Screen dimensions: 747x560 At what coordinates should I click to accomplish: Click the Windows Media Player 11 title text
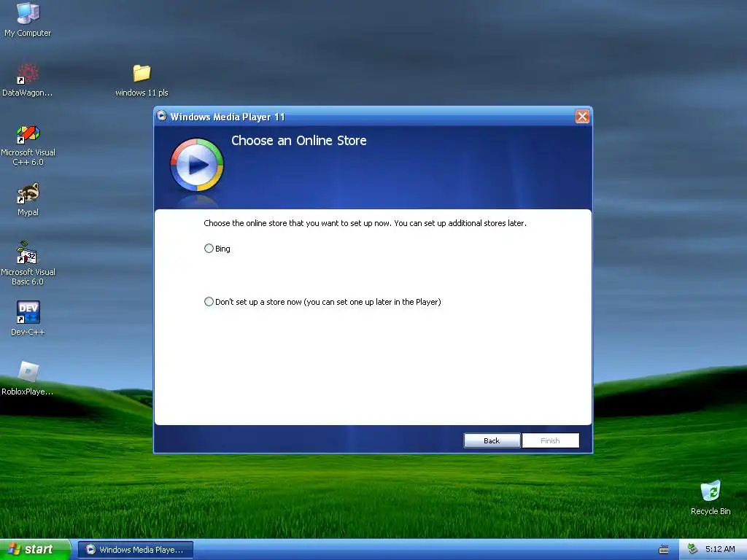point(228,117)
